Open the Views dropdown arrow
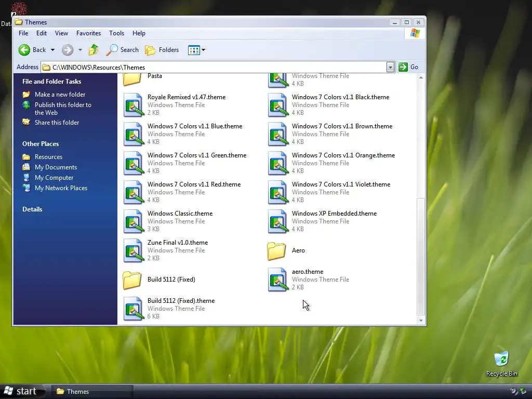This screenshot has height=399, width=532. click(204, 50)
